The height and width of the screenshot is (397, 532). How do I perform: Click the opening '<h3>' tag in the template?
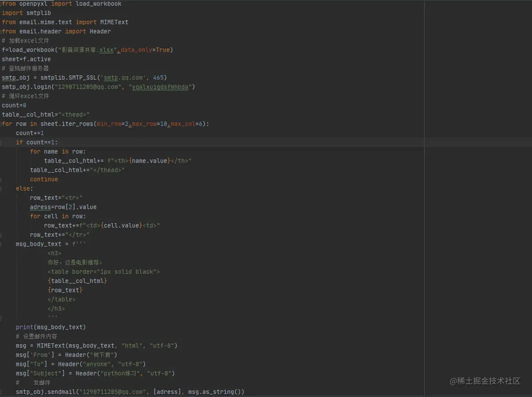coord(55,253)
